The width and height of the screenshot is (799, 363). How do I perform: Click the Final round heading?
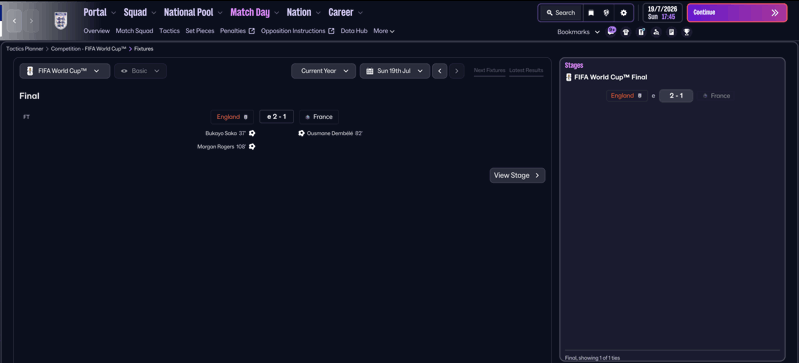[x=30, y=96]
